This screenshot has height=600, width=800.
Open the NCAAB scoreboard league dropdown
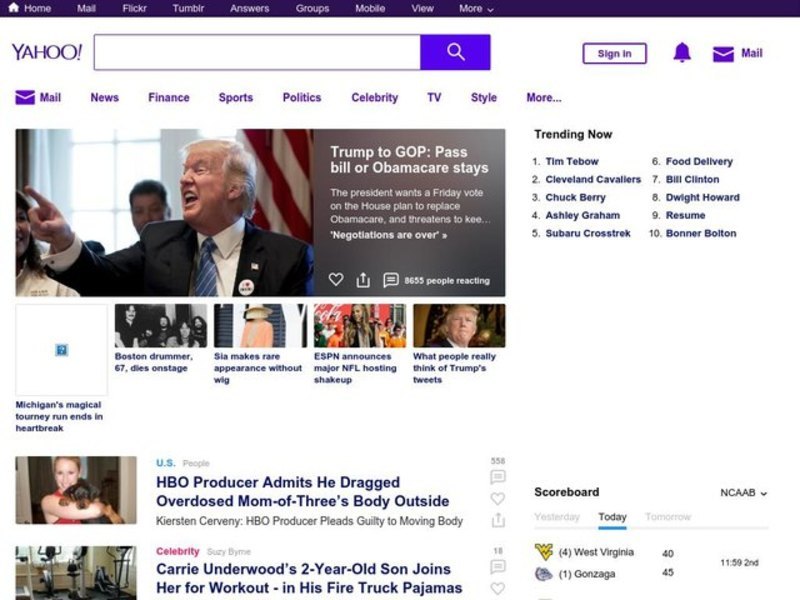[744, 493]
